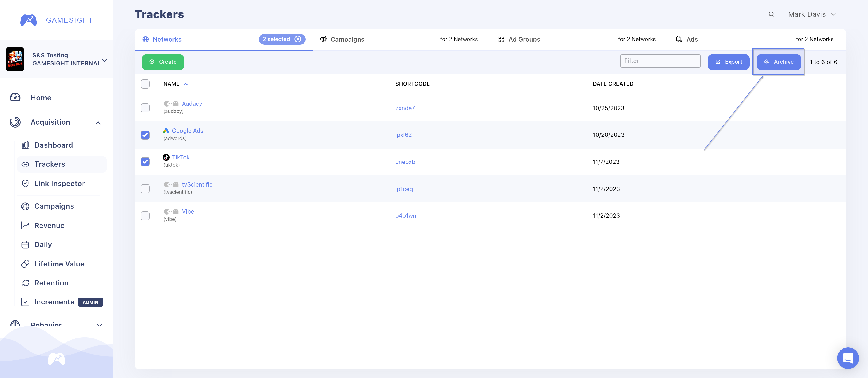The image size is (868, 378).
Task: Open the Vibe tracker link
Action: (188, 211)
